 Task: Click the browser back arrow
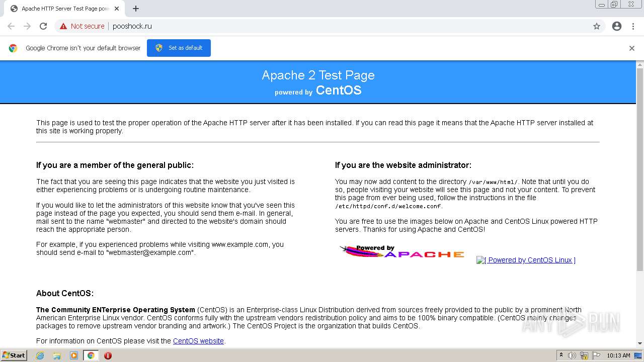[x=11, y=26]
